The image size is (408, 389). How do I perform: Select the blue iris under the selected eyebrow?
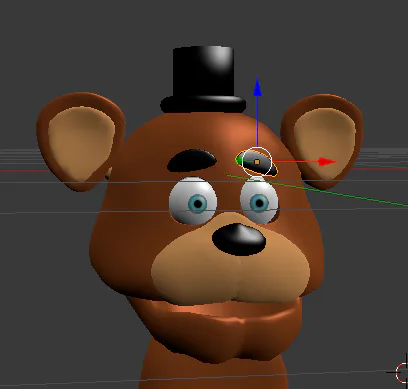tap(260, 203)
